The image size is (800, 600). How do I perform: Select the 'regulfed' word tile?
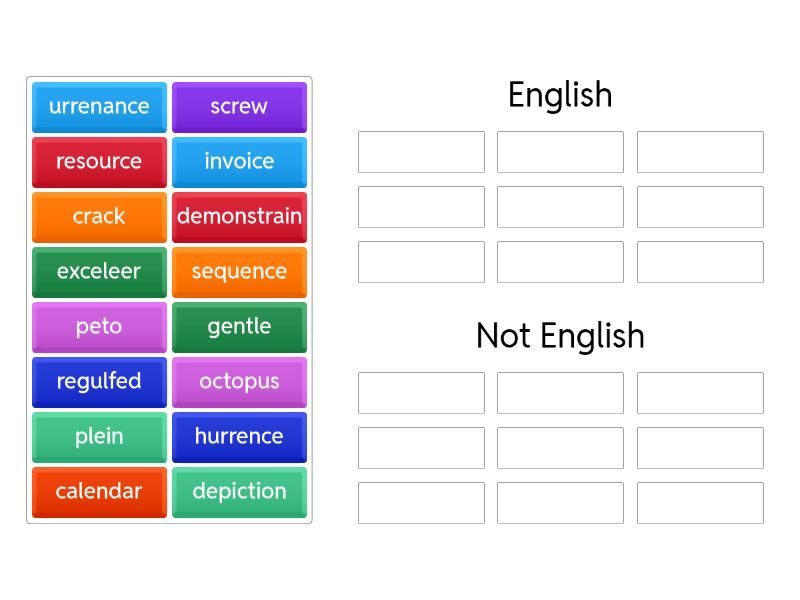click(99, 382)
